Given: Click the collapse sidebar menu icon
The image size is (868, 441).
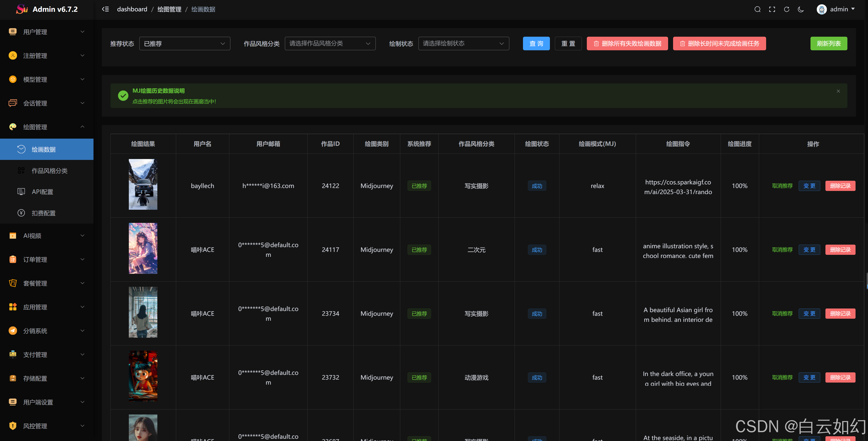Looking at the screenshot, I should [106, 9].
